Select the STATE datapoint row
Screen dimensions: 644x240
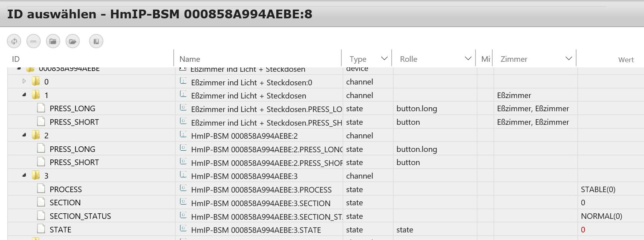tap(60, 230)
